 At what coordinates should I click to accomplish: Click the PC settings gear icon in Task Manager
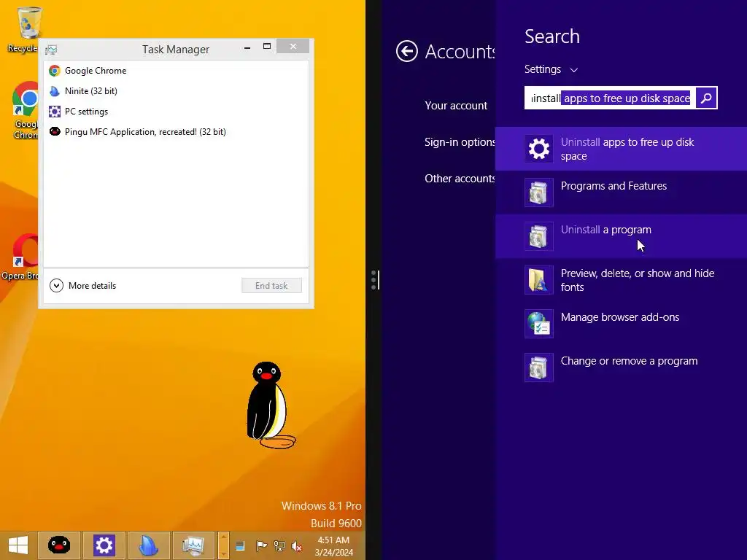pyautogui.click(x=55, y=112)
